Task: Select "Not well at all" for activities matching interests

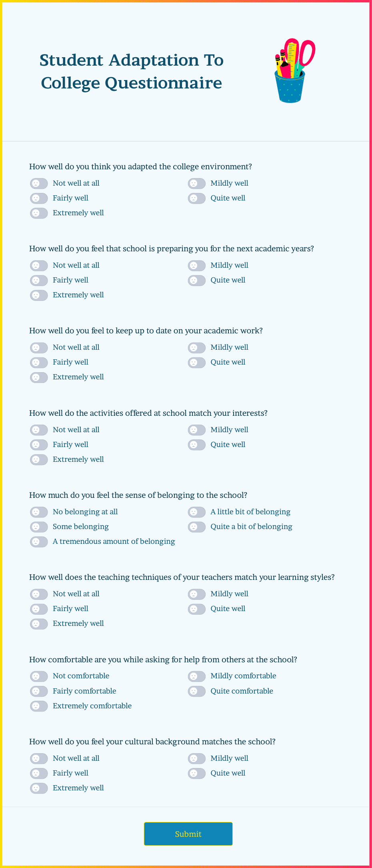Action: pos(39,430)
